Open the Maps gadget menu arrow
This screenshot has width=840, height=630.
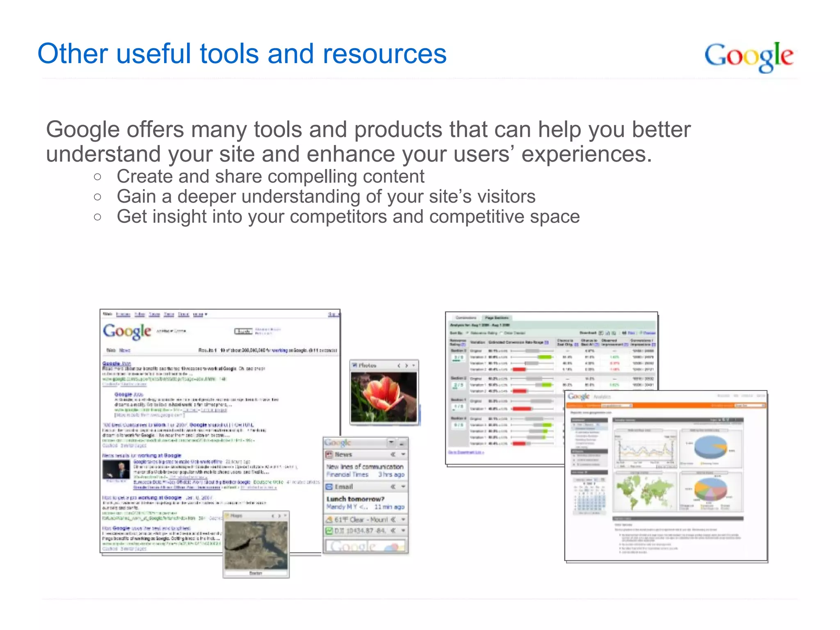(286, 516)
